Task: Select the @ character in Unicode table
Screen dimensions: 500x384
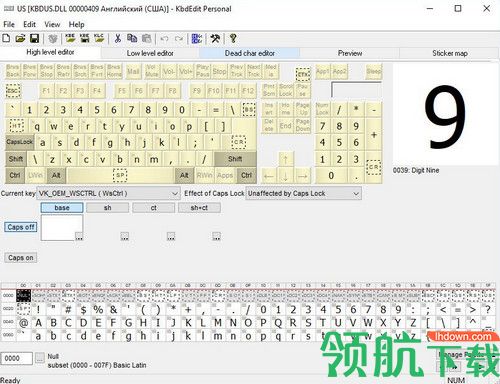Action: (x=23, y=323)
